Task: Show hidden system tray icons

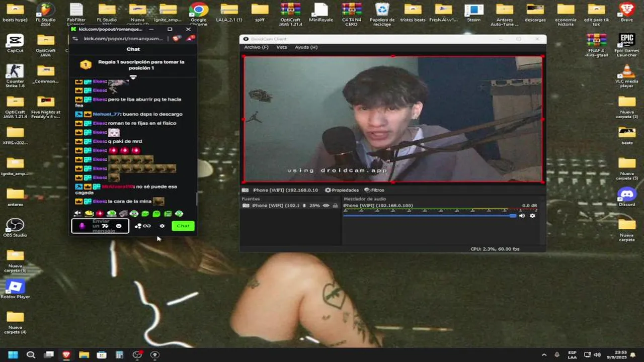Action: 544,355
